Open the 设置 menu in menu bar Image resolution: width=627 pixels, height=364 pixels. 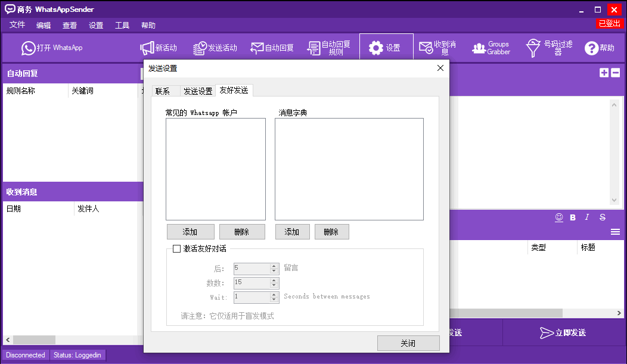96,25
